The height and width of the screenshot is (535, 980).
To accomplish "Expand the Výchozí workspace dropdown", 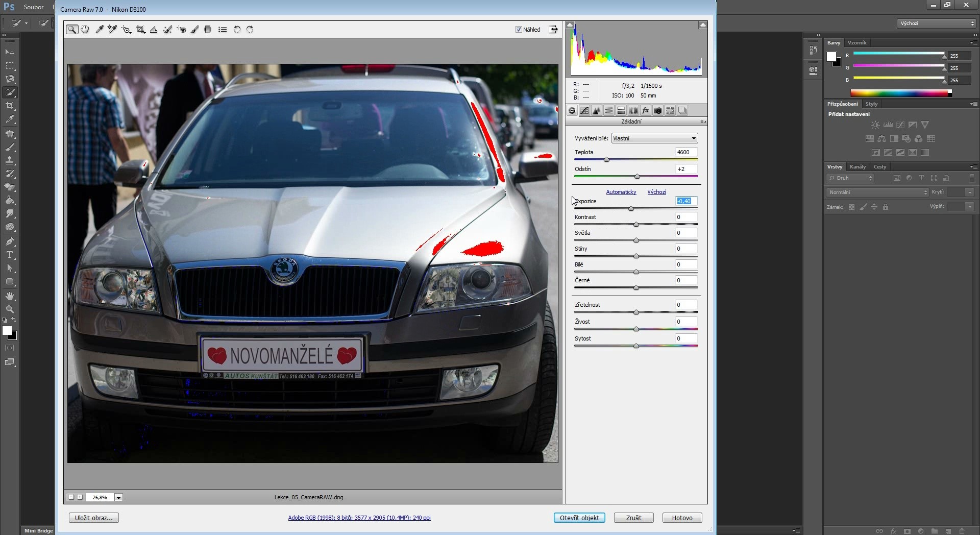I will point(936,23).
